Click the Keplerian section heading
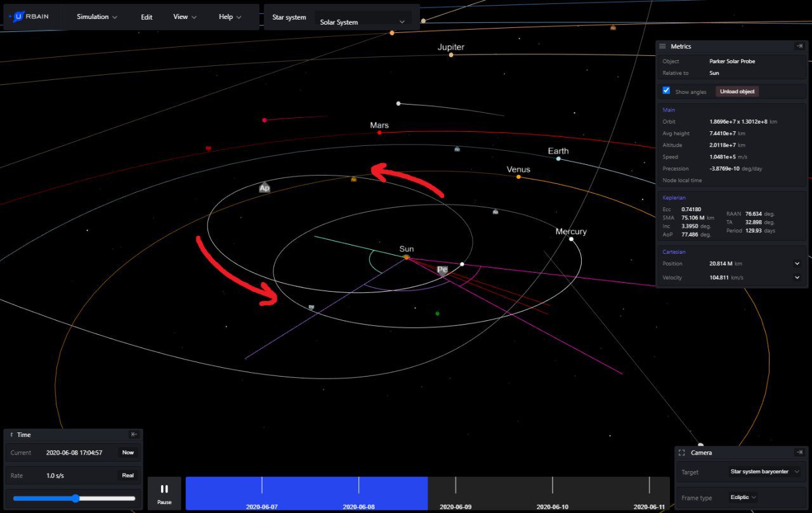 674,198
